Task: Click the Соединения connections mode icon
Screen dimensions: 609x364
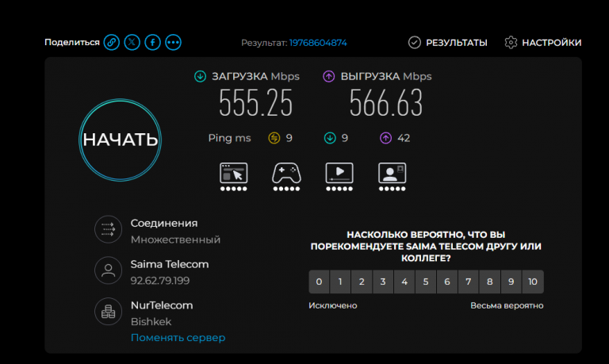Action: click(x=109, y=230)
